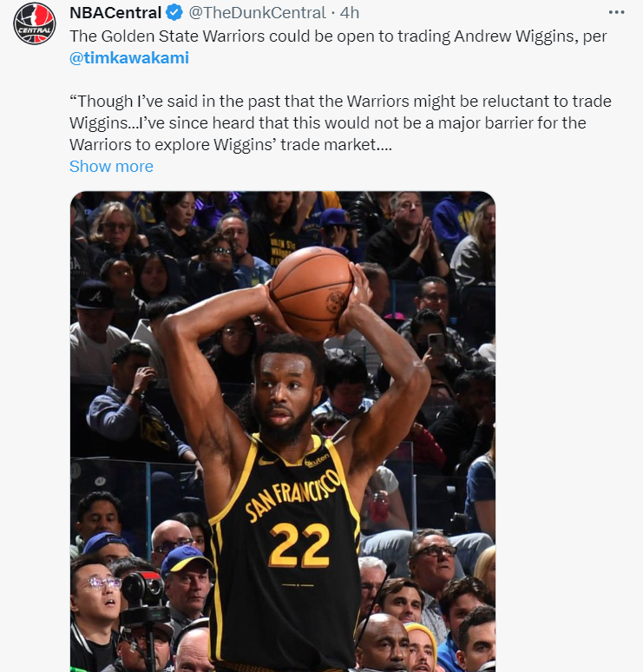Click the Rakuten patch on the jersey
Image resolution: width=643 pixels, height=672 pixels.
pyautogui.click(x=316, y=461)
